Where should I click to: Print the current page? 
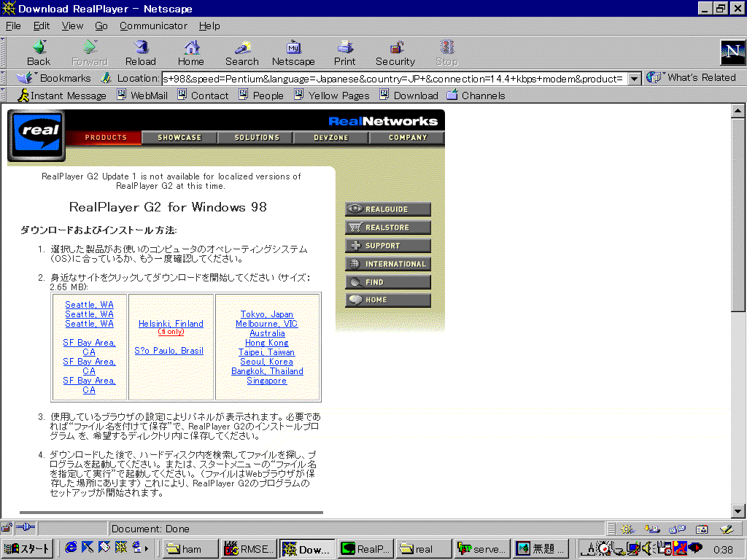[x=344, y=52]
